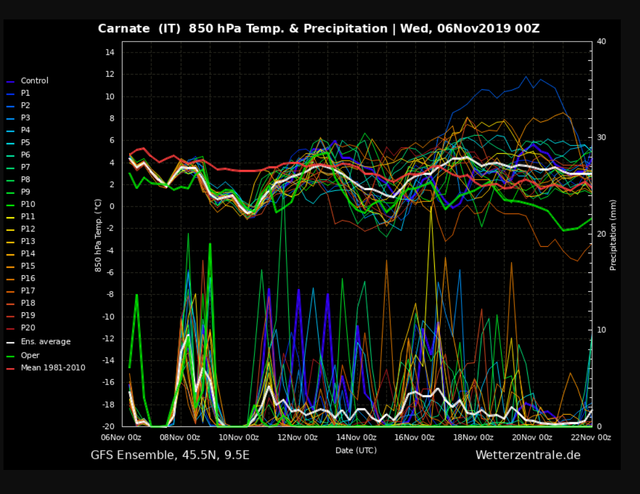The image size is (640, 494).
Task: Click the "20Nov 00z" date tick label
Action: pos(532,438)
